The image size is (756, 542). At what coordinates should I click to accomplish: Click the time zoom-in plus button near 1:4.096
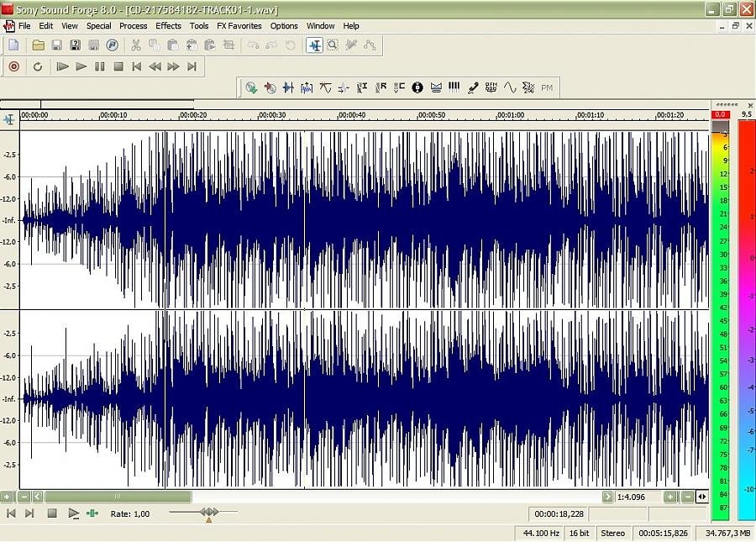pos(670,497)
